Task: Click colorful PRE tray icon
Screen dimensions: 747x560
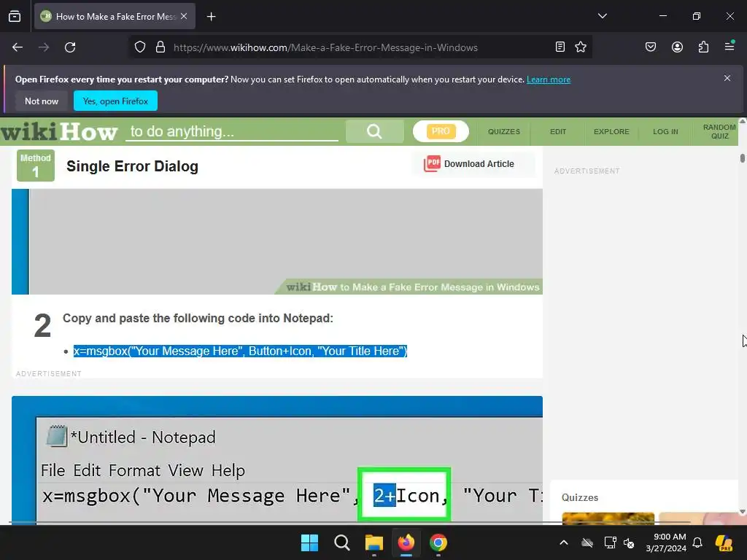Action: 724,542
